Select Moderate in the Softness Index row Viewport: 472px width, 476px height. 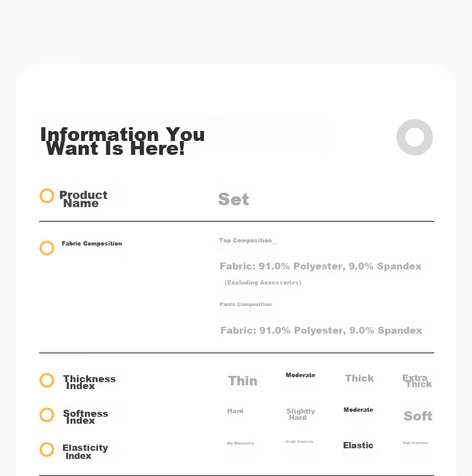pyautogui.click(x=358, y=410)
